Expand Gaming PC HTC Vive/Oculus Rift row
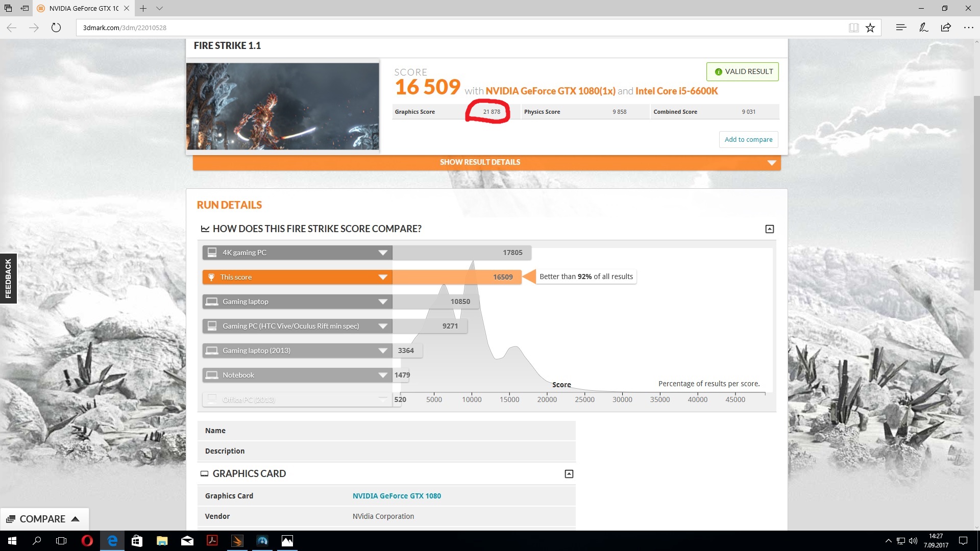The width and height of the screenshot is (980, 551). [297, 326]
